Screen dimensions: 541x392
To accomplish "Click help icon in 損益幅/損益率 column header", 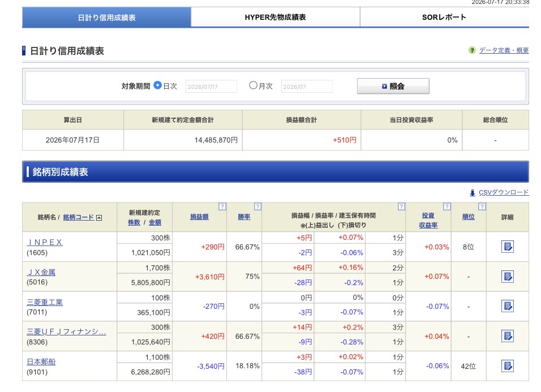I will [x=401, y=206].
